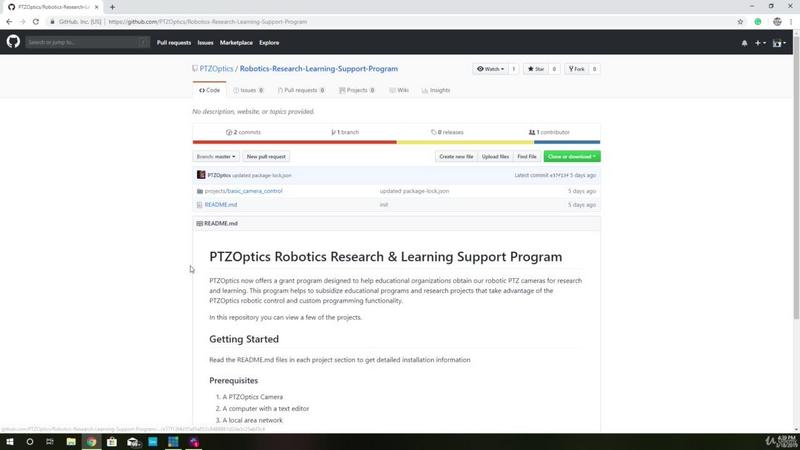800x450 pixels.
Task: Expand the Watch dropdown
Action: [490, 69]
